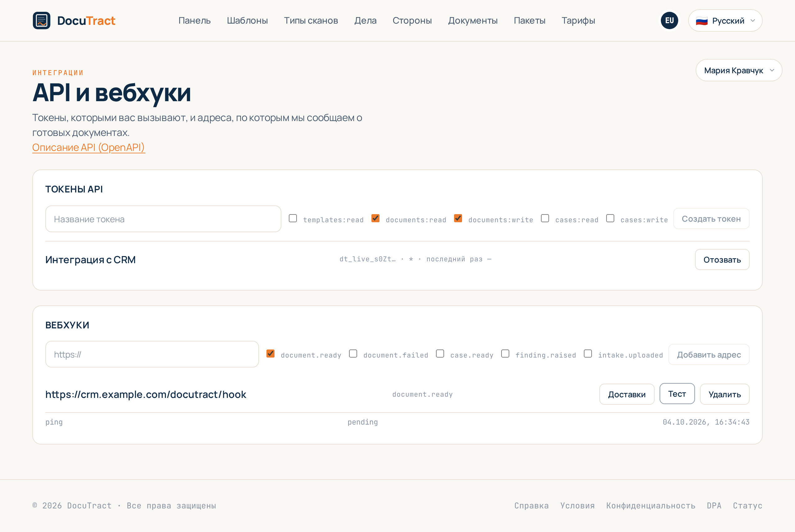Viewport: 795px width, 532px height.
Task: Check the finding.raised event
Action: (x=505, y=354)
